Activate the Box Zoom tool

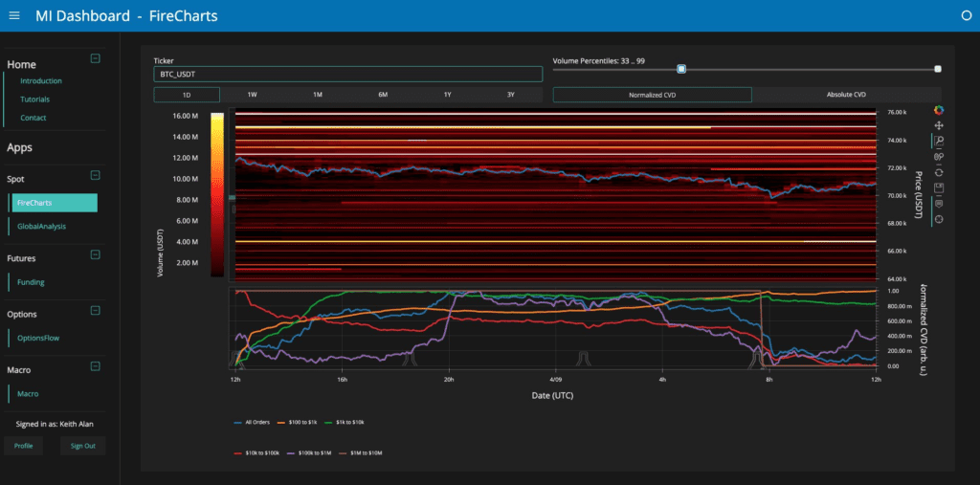point(939,141)
